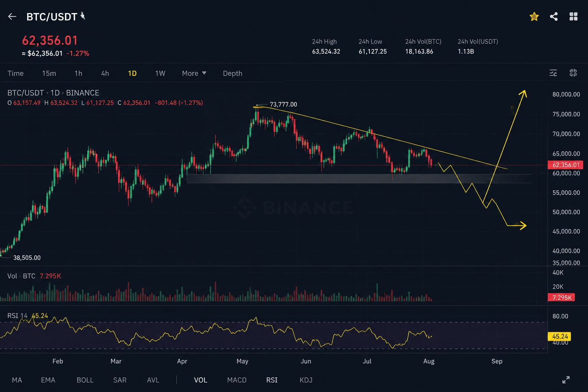Click the red 7.295K volume axis tag
The height and width of the screenshot is (392, 588).
(x=561, y=297)
